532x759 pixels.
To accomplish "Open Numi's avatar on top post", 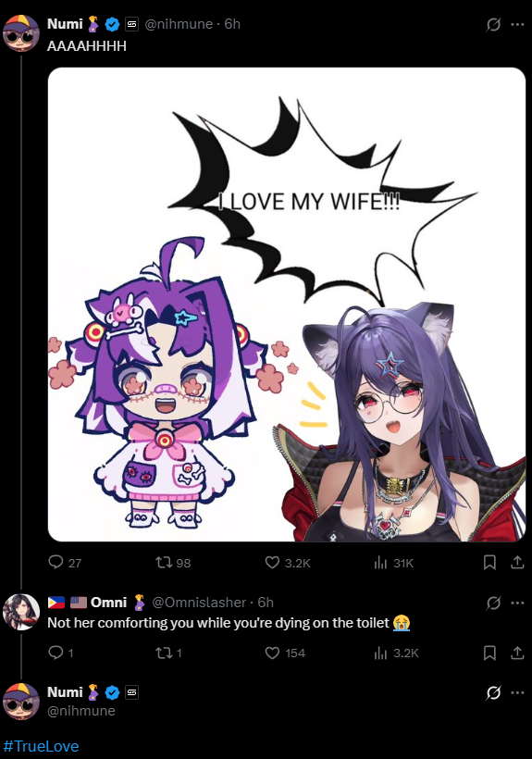I will tap(20, 33).
